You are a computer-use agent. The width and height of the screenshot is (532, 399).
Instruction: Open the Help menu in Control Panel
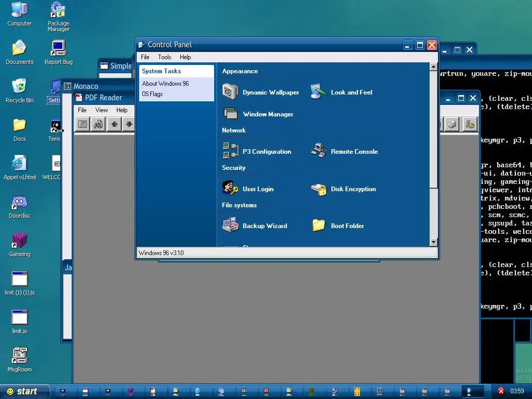click(185, 57)
